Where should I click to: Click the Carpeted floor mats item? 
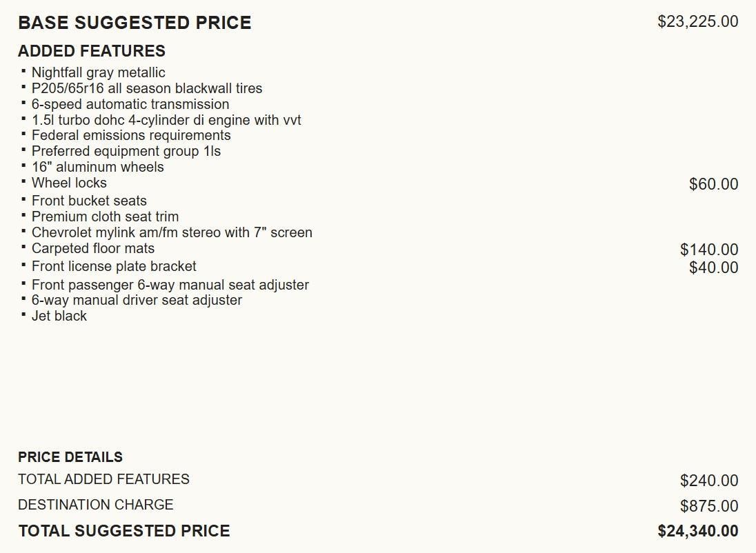point(93,248)
